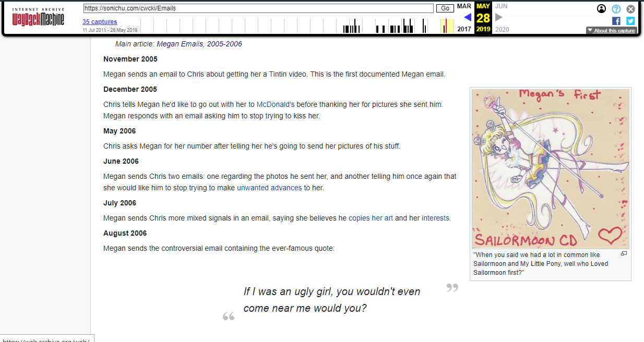This screenshot has height=342, width=644.
Task: Click the Sailormoon image caption text
Action: pos(541,264)
